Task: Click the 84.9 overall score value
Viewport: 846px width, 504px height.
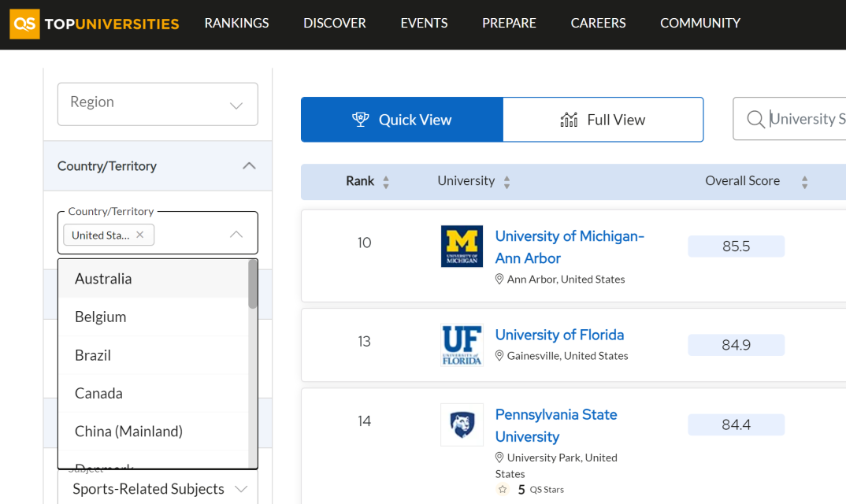Action: (x=736, y=345)
